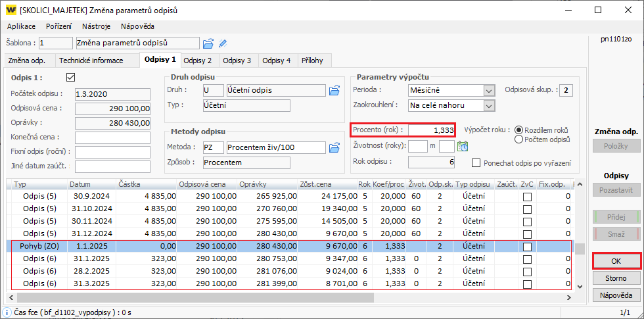The height and width of the screenshot is (319, 644).
Task: Uncheck the Odpis 1 checkbox
Action: coord(72,77)
